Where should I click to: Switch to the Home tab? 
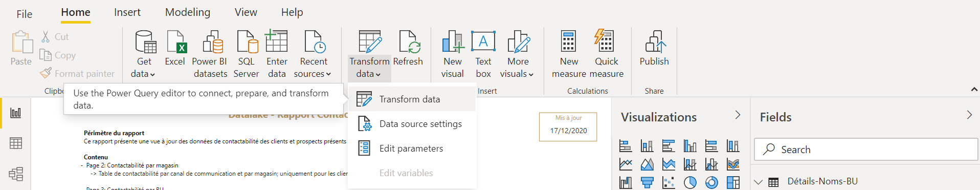76,13
